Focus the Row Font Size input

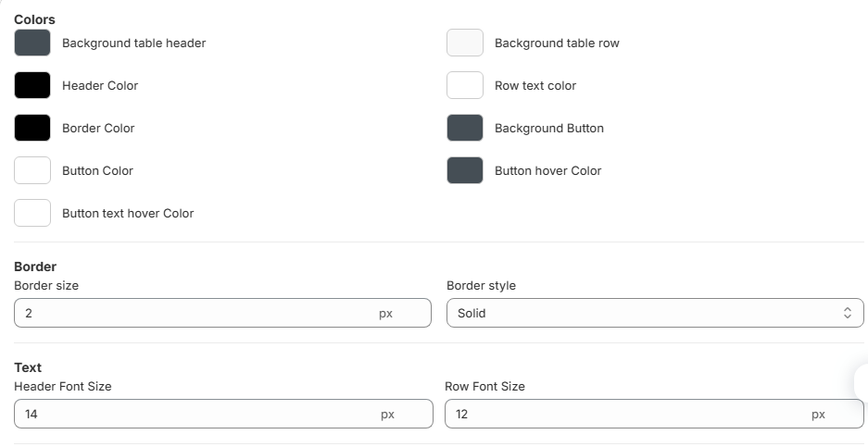pos(625,414)
